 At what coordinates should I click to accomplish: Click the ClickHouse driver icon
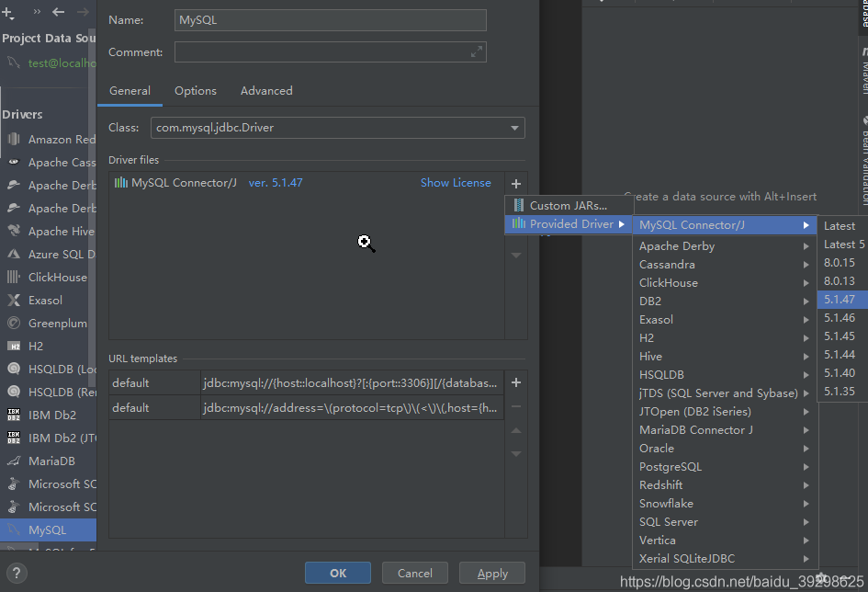14,277
